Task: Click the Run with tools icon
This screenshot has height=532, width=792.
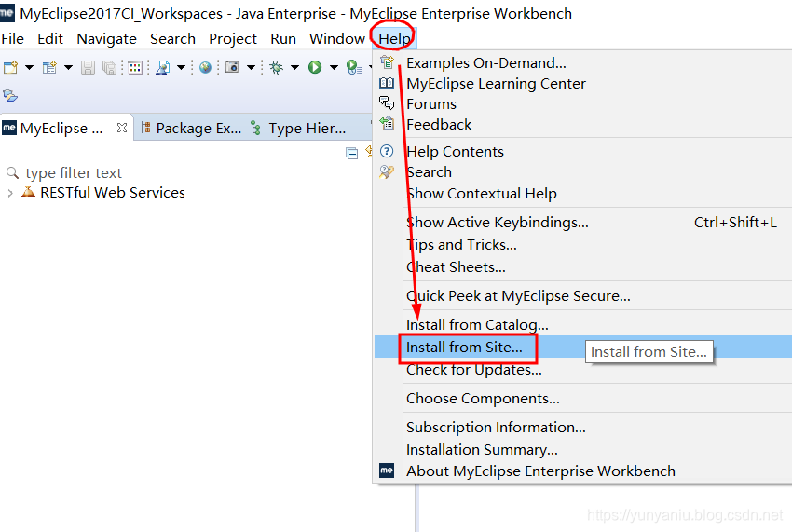Action: coord(353,67)
